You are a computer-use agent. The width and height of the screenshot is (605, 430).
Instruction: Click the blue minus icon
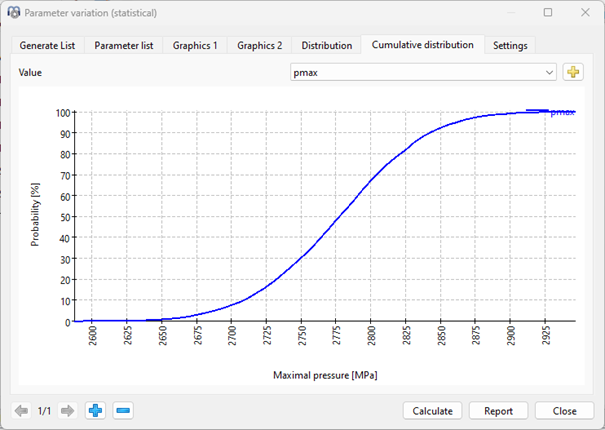(x=122, y=411)
